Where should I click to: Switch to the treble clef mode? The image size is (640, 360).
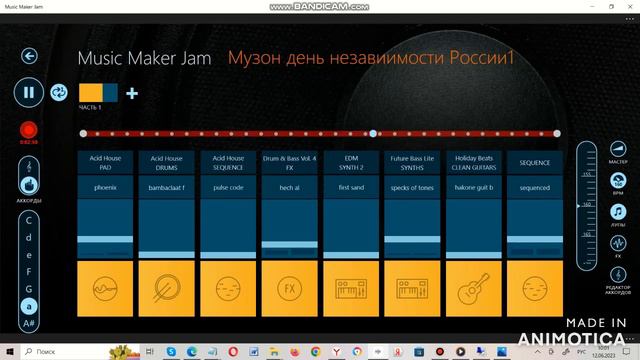(29, 166)
